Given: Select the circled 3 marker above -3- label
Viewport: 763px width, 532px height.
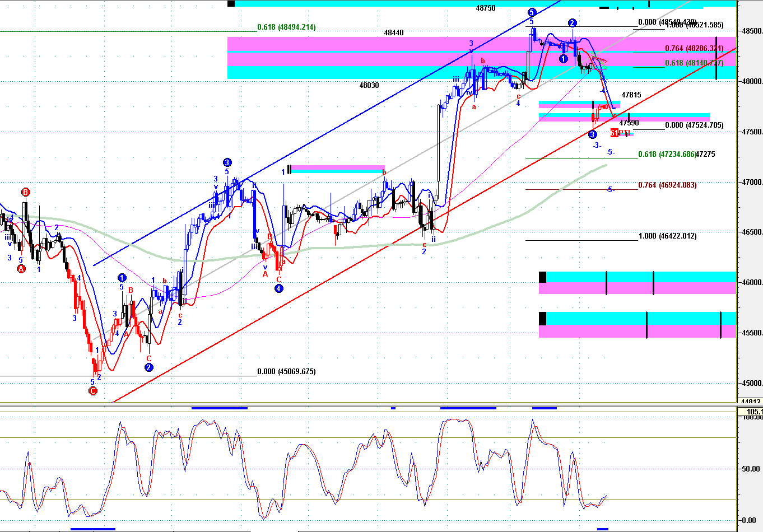Looking at the screenshot, I should click(593, 134).
